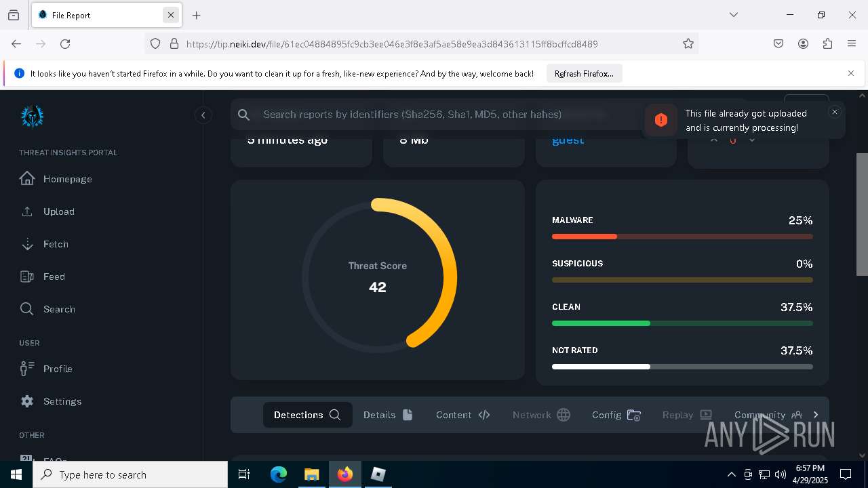Open the Network tab

pos(541,415)
